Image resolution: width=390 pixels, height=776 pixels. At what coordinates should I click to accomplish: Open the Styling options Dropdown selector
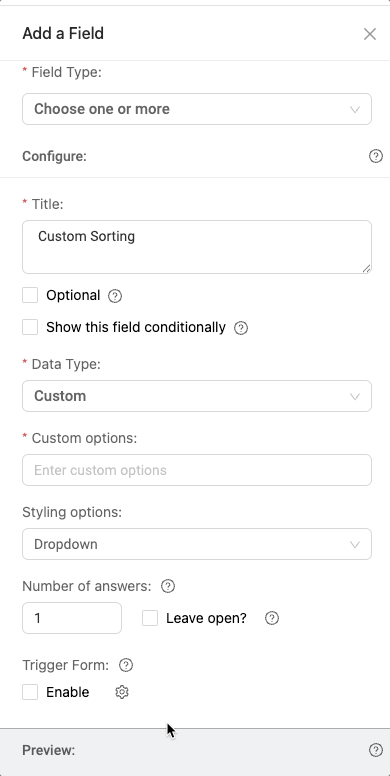tap(197, 544)
